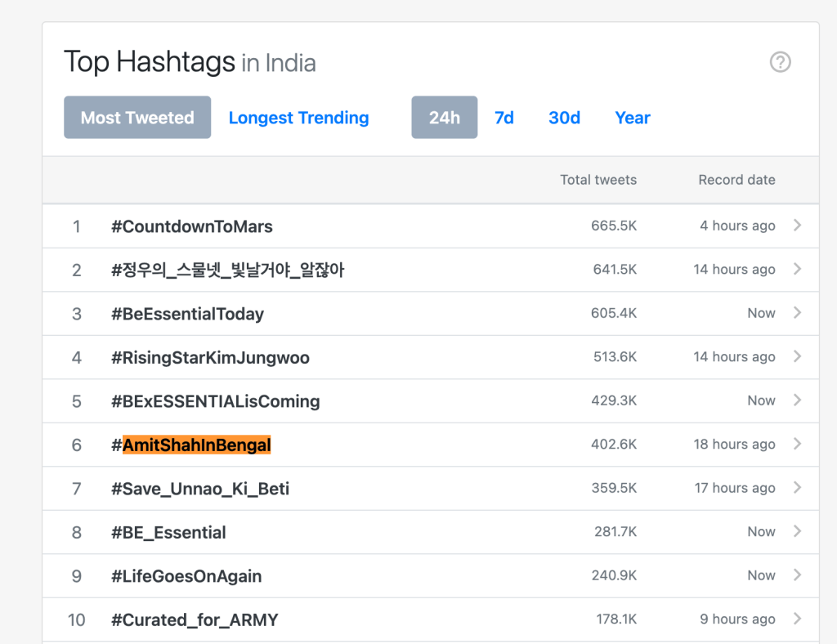The height and width of the screenshot is (644, 837).
Task: Expand the Korean hashtag row chevron
Action: (x=797, y=269)
